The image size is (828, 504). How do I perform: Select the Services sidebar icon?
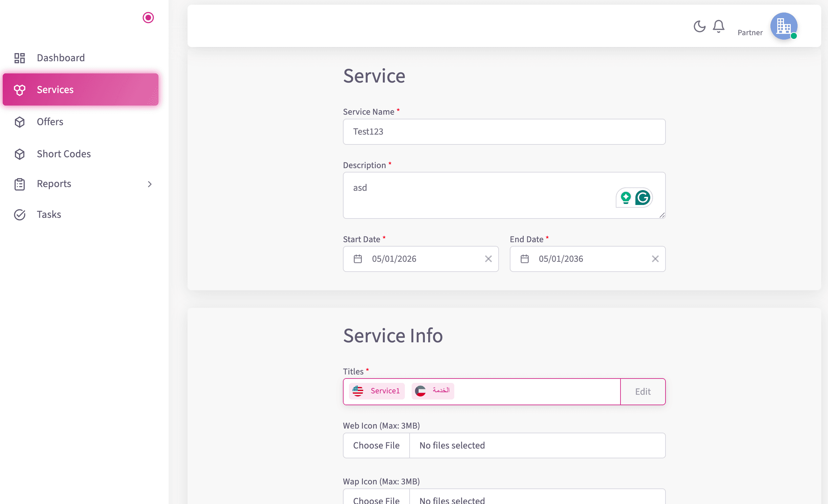tap(20, 90)
